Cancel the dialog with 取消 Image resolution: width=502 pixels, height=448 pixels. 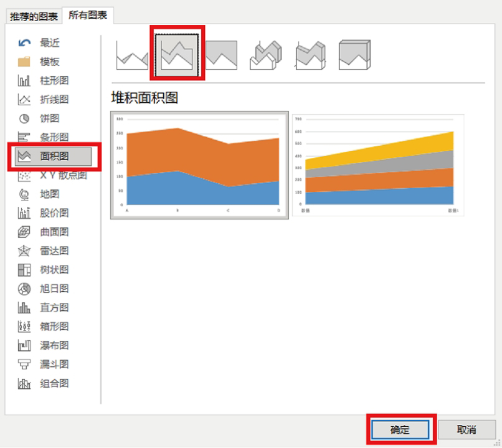pos(466,429)
